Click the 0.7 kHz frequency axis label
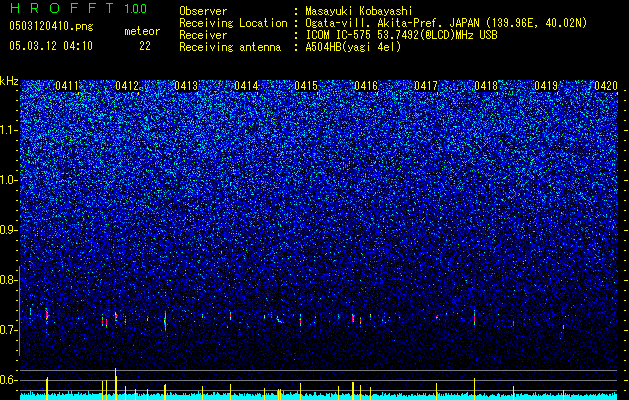Viewport: 629px width, 400px height. (9, 330)
